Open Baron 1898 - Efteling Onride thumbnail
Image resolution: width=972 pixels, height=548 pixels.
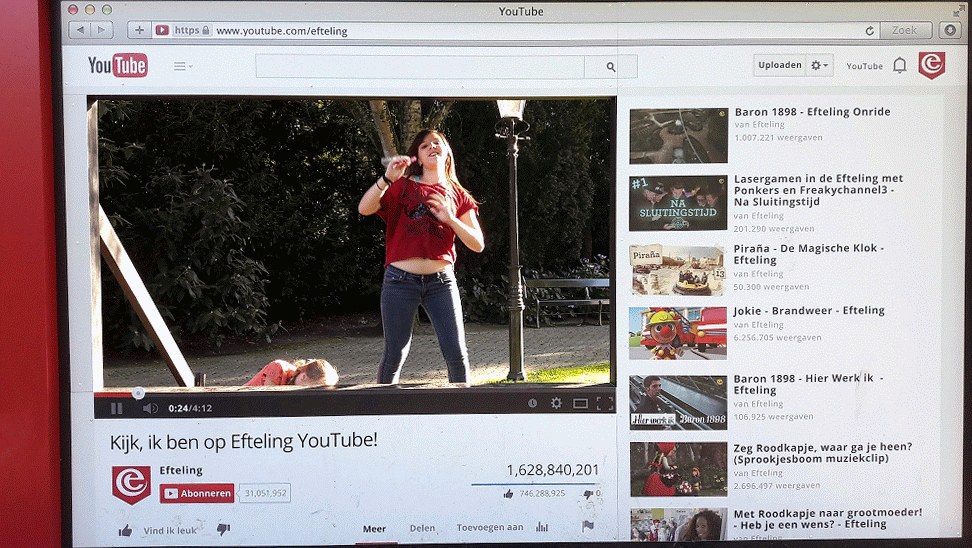point(679,136)
